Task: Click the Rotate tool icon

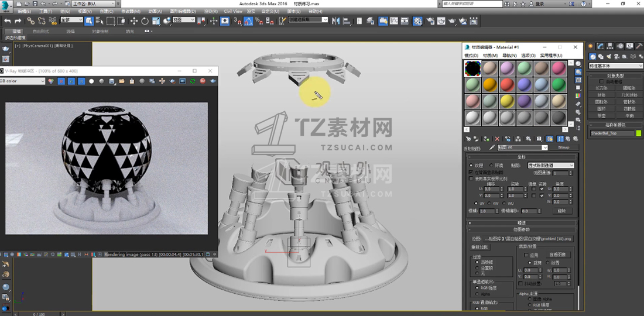Action: [x=145, y=21]
